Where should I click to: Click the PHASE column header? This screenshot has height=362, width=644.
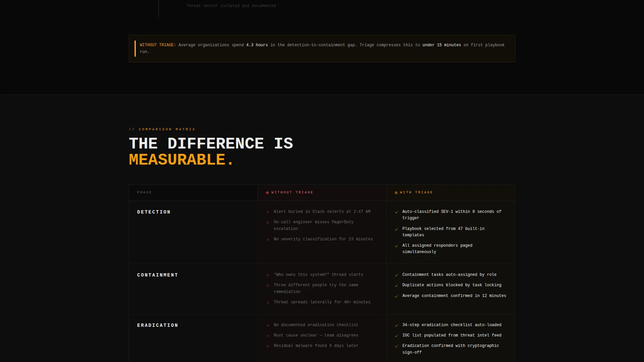145,192
